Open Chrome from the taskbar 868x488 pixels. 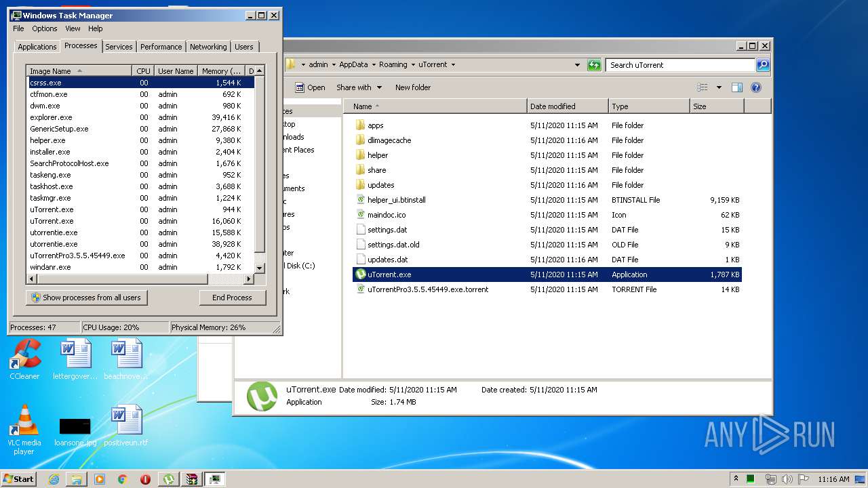pos(123,479)
